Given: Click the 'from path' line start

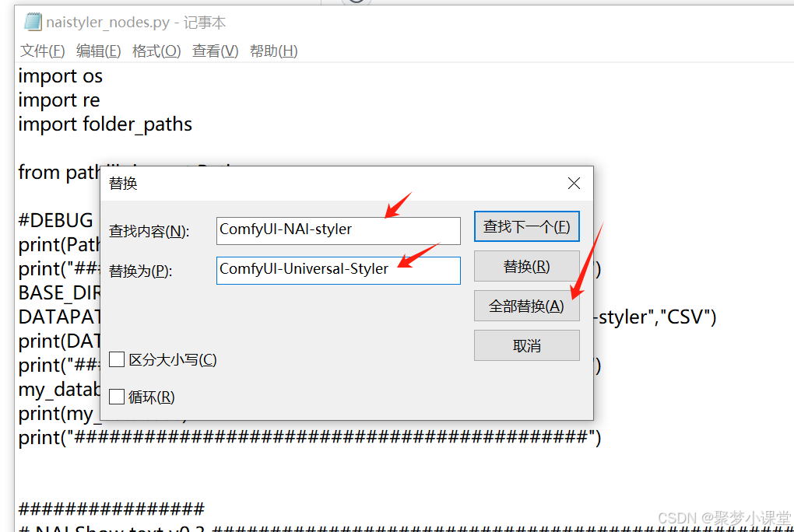Looking at the screenshot, I should (59, 173).
